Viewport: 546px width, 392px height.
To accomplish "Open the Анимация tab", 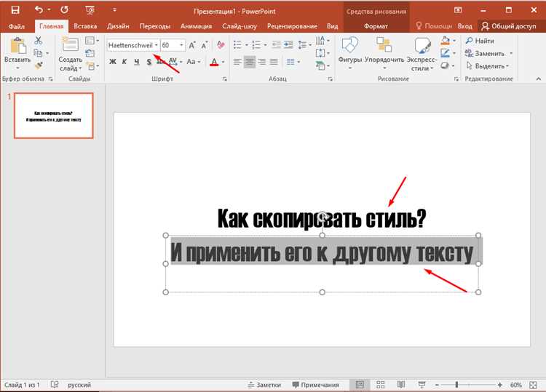I will 196,26.
